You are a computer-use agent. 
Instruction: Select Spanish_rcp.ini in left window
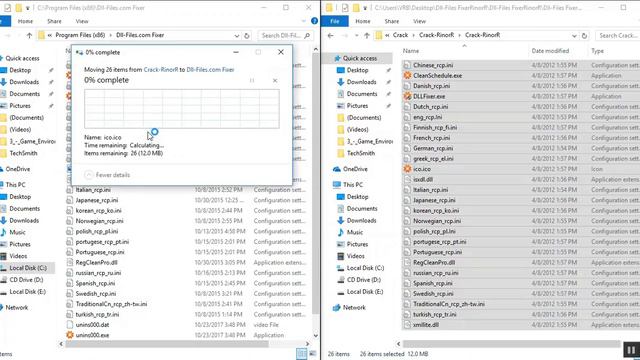[x=95, y=283]
